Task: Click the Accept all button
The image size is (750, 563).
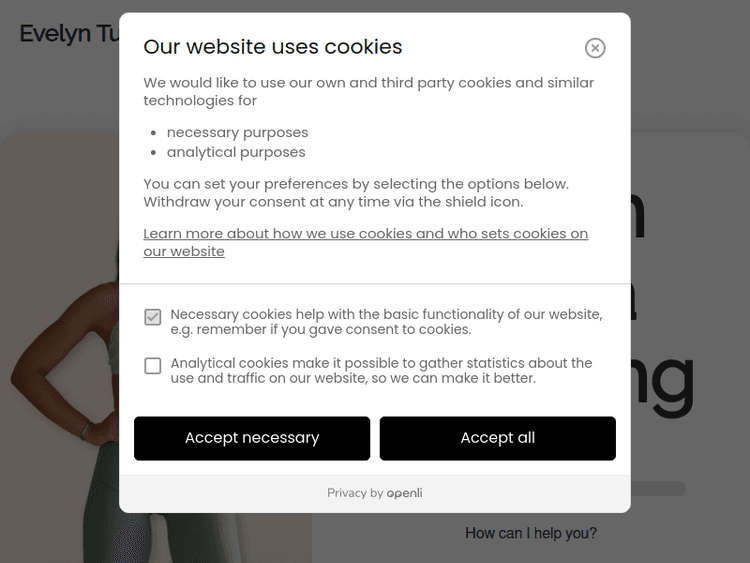Action: click(497, 438)
